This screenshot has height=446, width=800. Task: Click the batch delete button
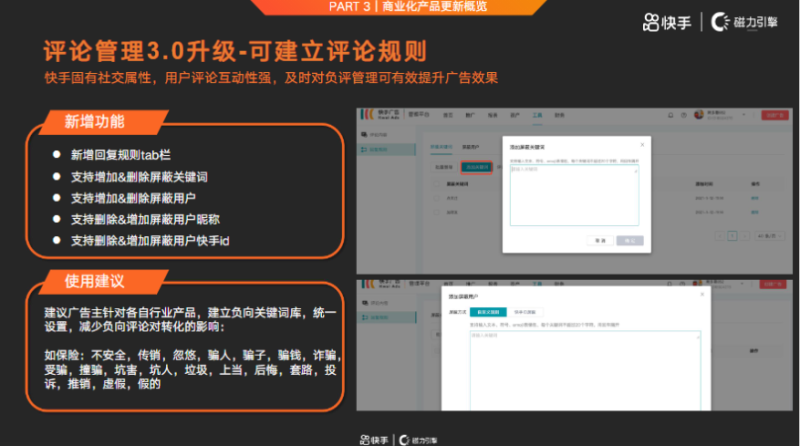coord(444,167)
